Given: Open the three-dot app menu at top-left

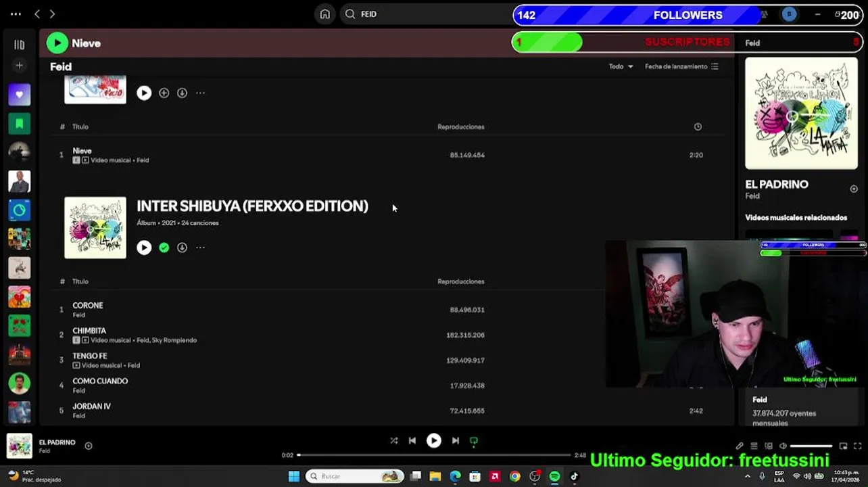Looking at the screenshot, I should point(16,14).
